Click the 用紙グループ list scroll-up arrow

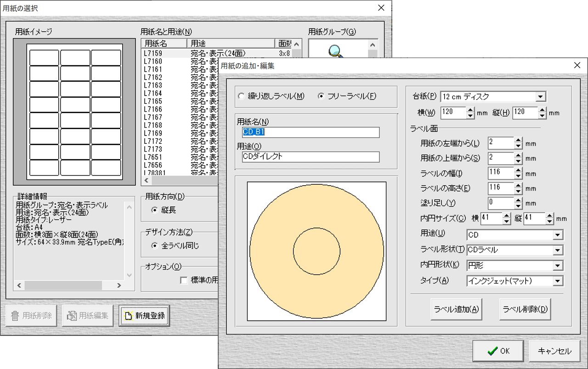[373, 45]
